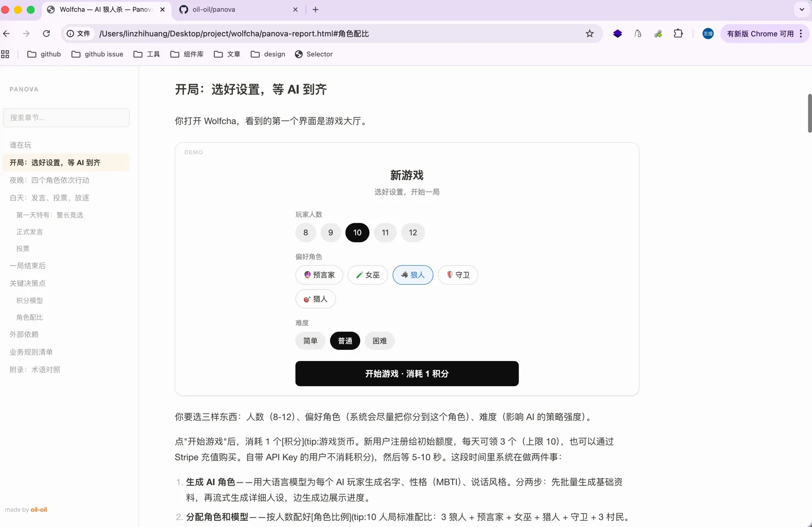
Task: Open the oil-oil author link
Action: tap(39, 510)
